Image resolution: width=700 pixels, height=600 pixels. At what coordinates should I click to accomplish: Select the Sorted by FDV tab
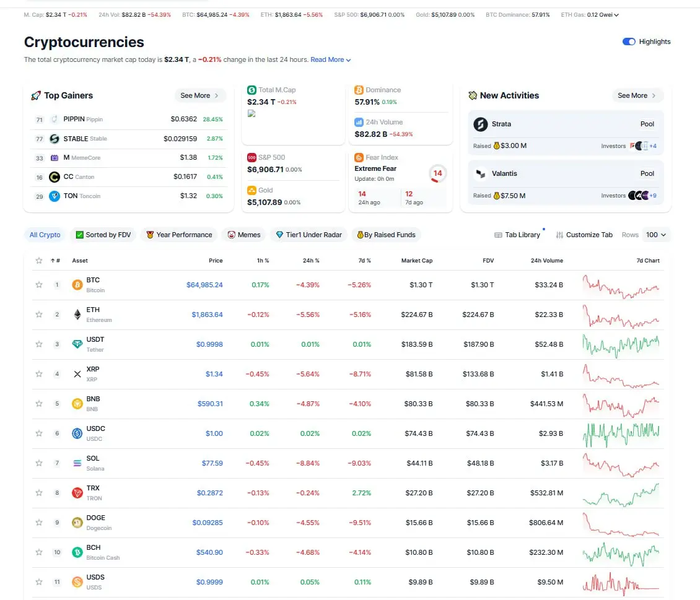103,235
